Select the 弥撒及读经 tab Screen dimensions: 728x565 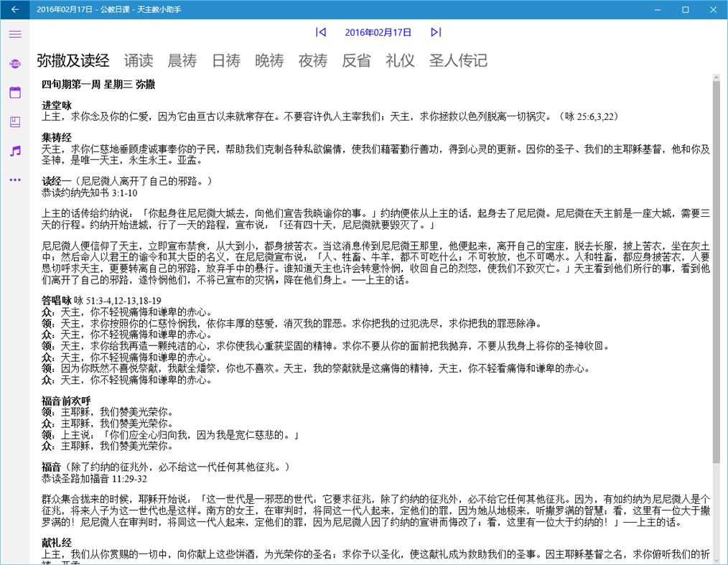coord(74,61)
